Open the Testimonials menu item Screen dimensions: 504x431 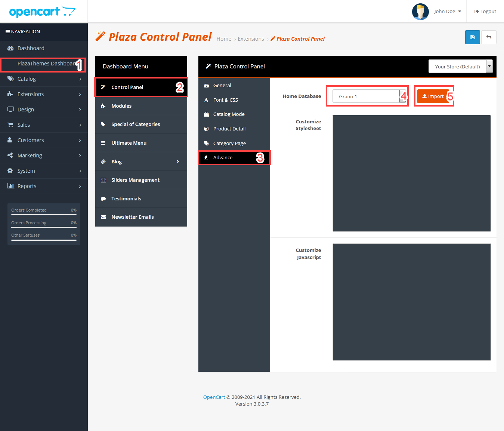[x=141, y=198]
